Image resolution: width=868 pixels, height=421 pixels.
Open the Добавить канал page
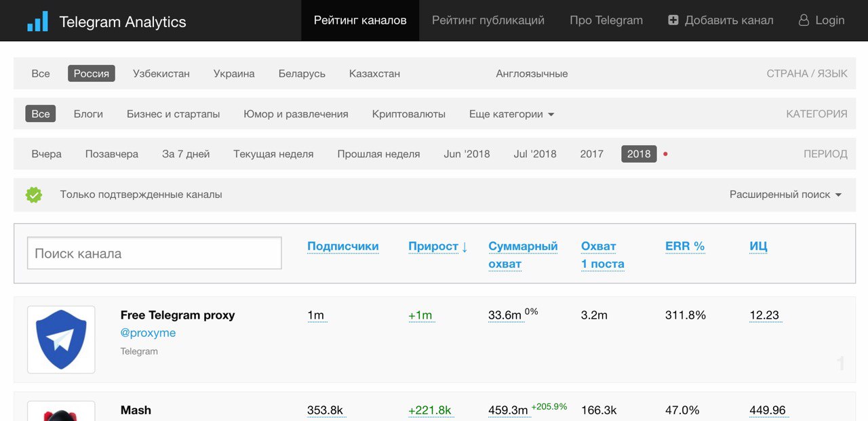pyautogui.click(x=720, y=20)
